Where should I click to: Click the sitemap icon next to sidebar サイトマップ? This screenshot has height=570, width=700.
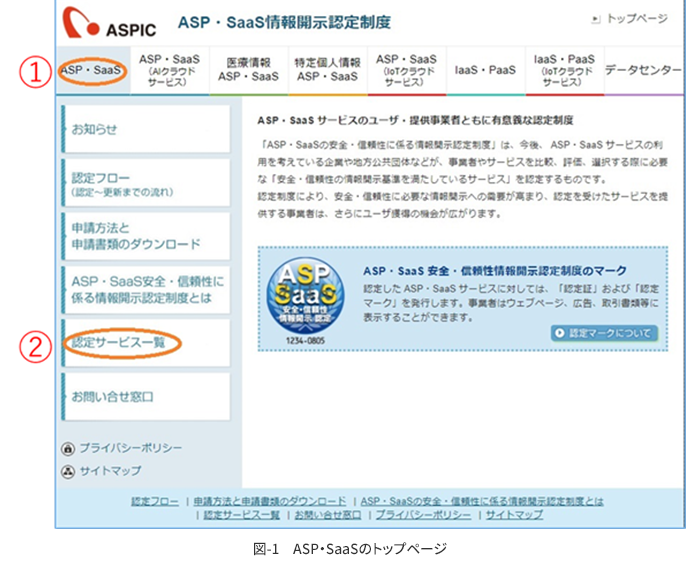[x=69, y=470]
